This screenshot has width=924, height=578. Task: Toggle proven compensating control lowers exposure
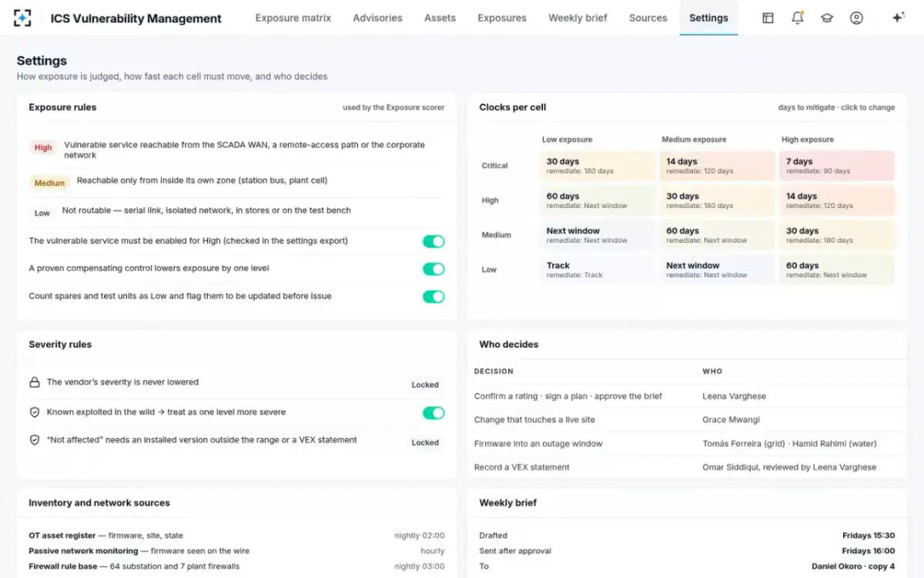pyautogui.click(x=434, y=269)
